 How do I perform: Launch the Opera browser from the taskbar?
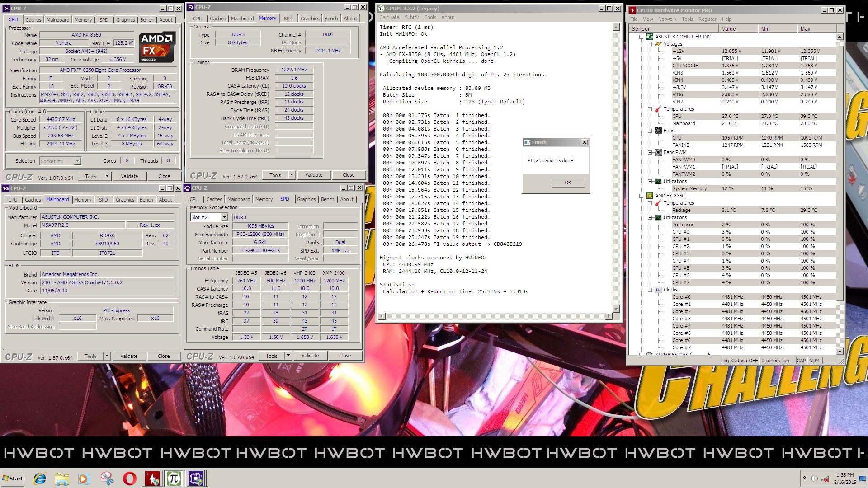[x=129, y=479]
